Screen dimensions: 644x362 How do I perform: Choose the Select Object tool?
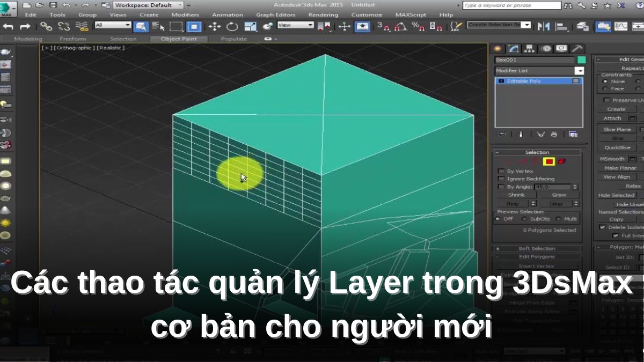[x=141, y=26]
